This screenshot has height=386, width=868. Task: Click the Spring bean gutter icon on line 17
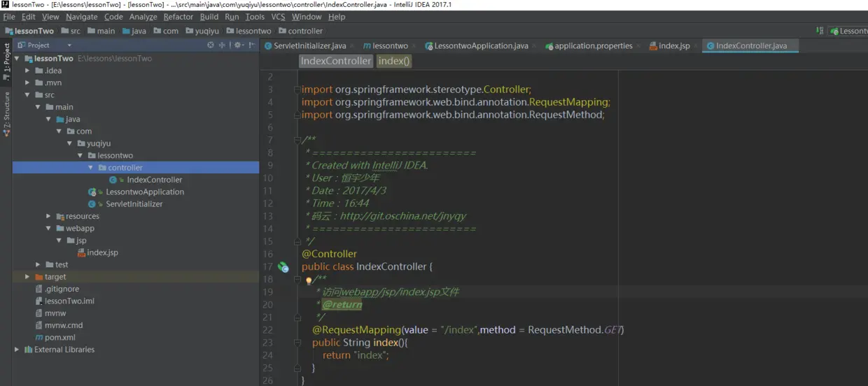click(283, 266)
